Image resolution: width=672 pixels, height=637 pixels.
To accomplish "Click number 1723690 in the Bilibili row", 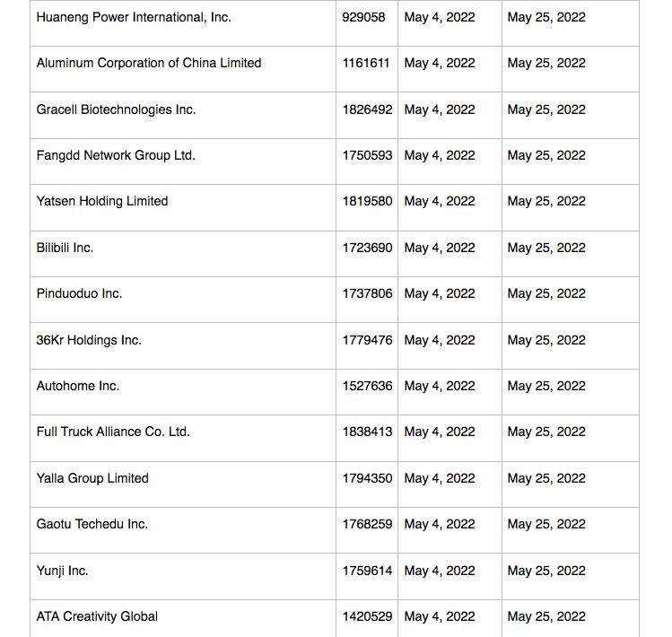I will [x=367, y=248].
